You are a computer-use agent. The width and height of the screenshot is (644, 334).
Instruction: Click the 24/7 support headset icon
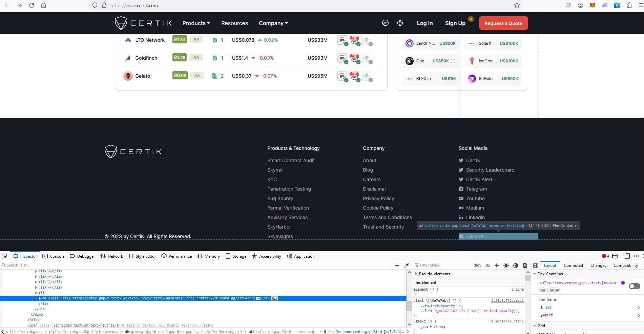pyautogui.click(x=385, y=23)
